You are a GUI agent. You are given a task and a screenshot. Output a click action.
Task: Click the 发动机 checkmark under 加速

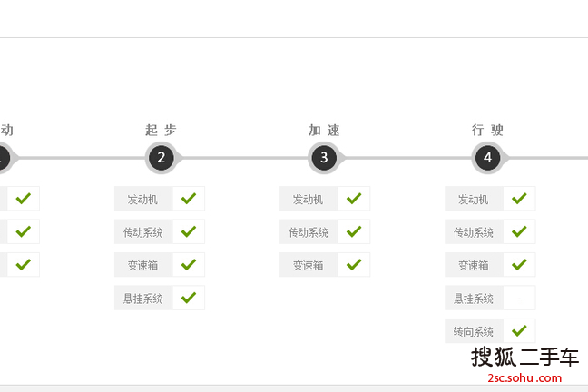(x=354, y=199)
